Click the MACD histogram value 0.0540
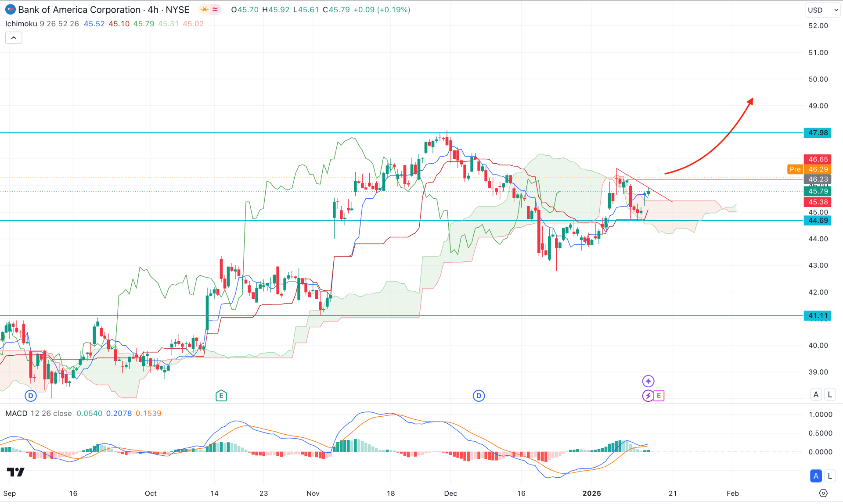Image resolution: width=843 pixels, height=504 pixels. [x=90, y=414]
